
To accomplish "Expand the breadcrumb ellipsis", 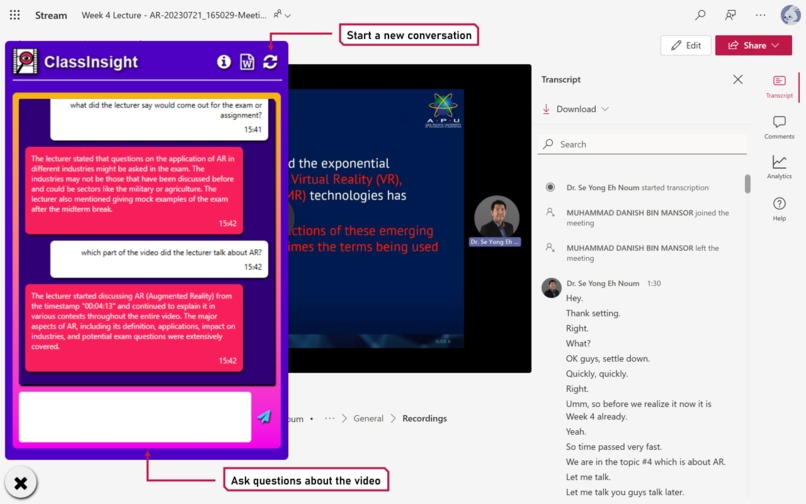I will (x=329, y=418).
